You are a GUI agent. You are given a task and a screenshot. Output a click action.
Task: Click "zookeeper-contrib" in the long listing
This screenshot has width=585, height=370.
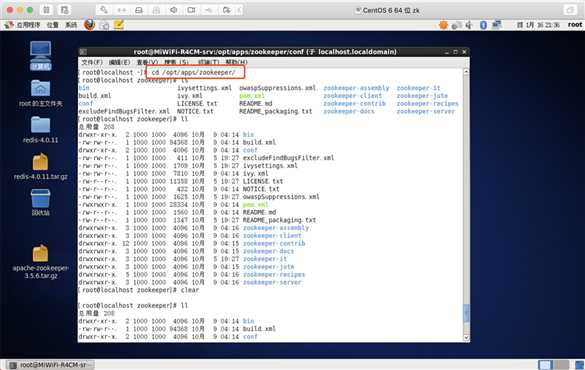pos(274,243)
